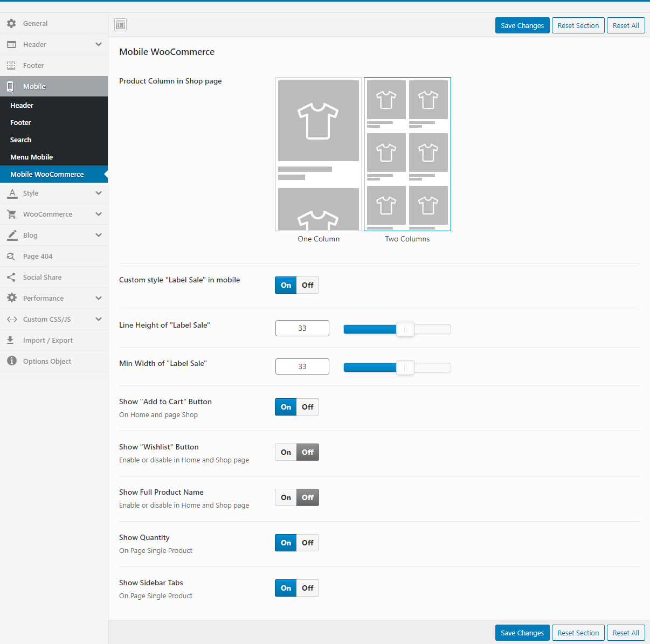The image size is (650, 644).
Task: Click Reset Section in the top bar
Action: pos(578,25)
